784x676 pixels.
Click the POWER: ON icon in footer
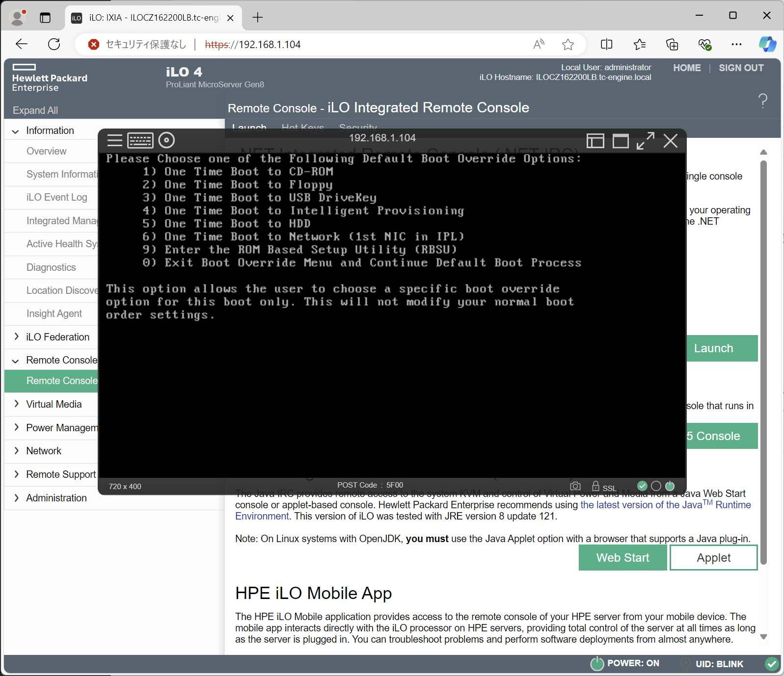point(597,664)
